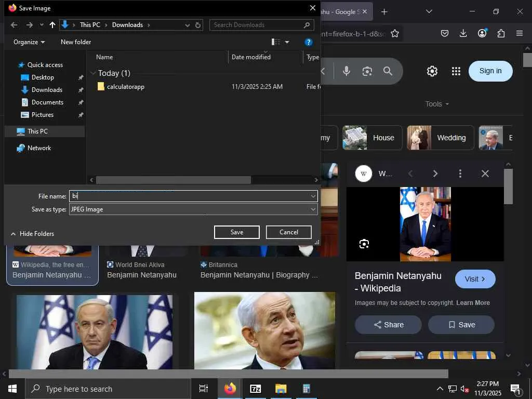Screen dimensions: 532x399
Task: Expand the Tools option
Action: (x=437, y=104)
